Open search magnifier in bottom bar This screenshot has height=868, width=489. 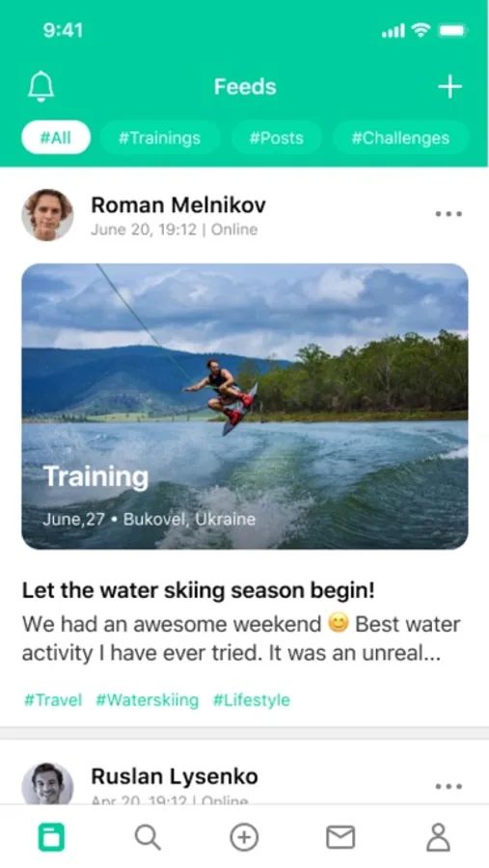point(148,837)
